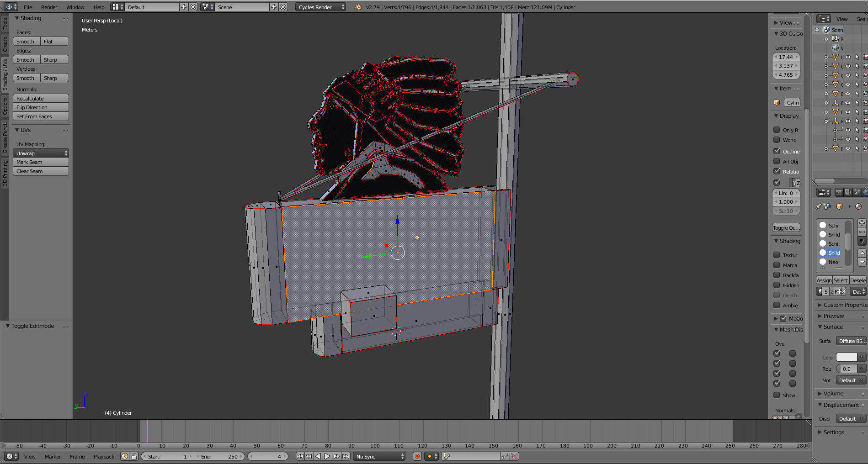Enable the Backface Culling checkbox

click(x=777, y=275)
